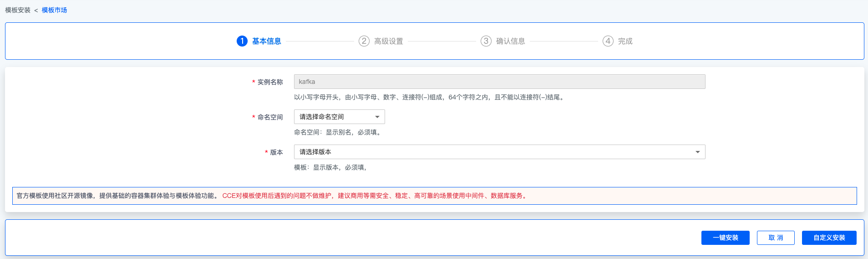Click the hint 命名空间：显示别名，必须填

tap(338, 132)
